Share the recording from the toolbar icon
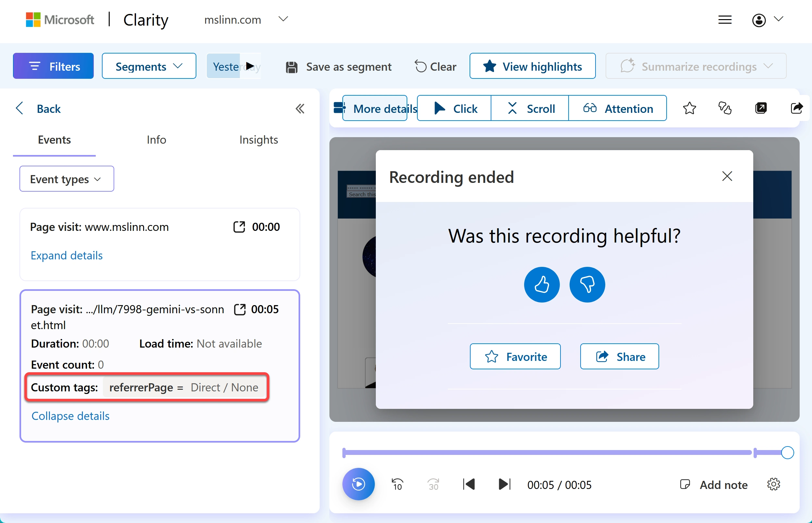The image size is (812, 523). click(x=796, y=108)
